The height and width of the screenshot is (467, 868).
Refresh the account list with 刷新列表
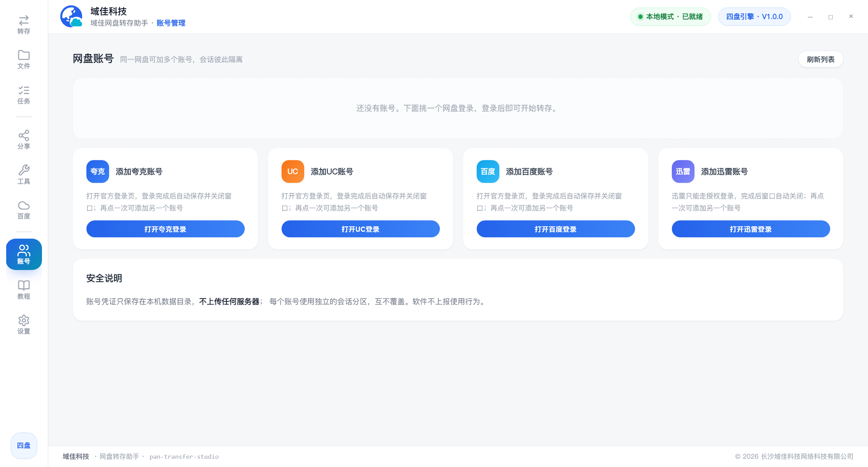pos(821,59)
